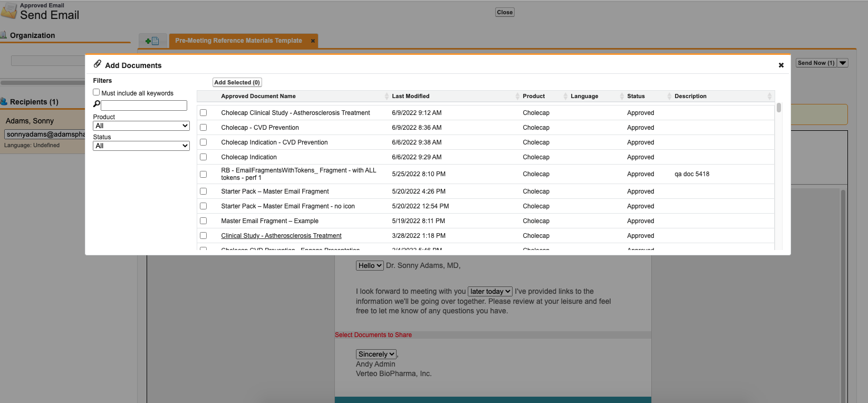Select checkbox for Master Email Fragment – Example

204,221
